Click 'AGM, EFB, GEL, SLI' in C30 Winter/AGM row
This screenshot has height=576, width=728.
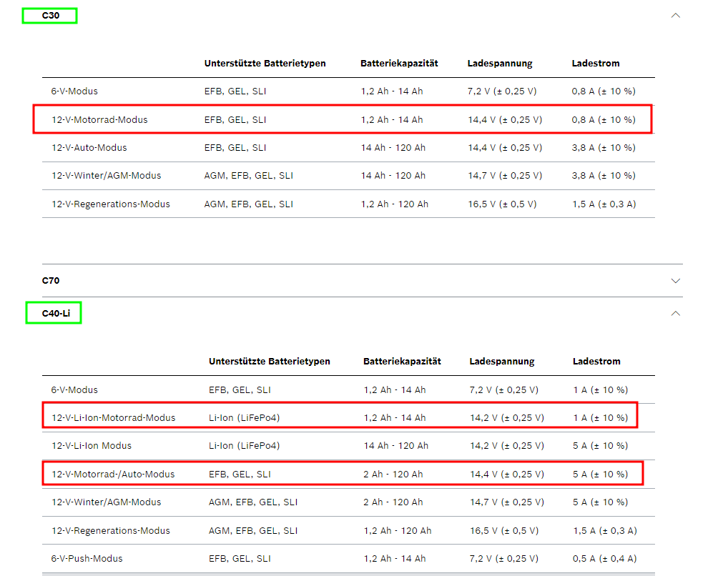(x=248, y=176)
